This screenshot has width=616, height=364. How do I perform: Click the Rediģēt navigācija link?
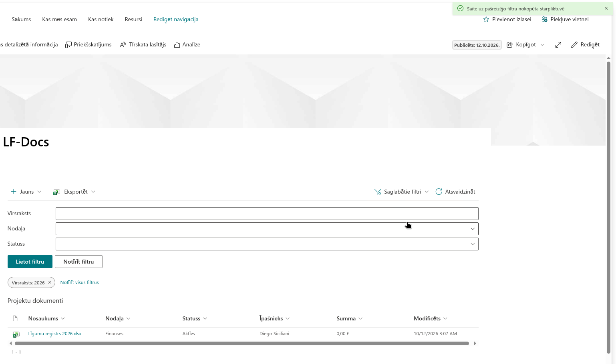pyautogui.click(x=176, y=19)
